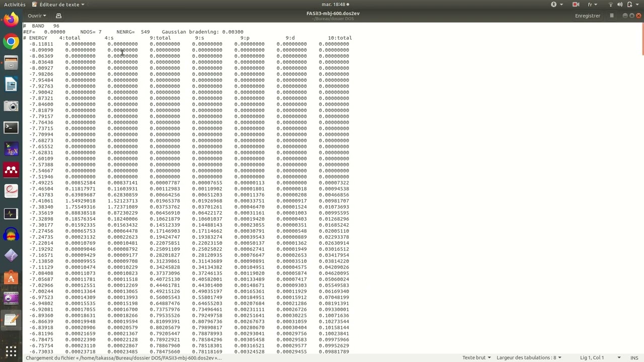The height and width of the screenshot is (362, 644).
Task: Click the file loading status message
Action: (123, 358)
